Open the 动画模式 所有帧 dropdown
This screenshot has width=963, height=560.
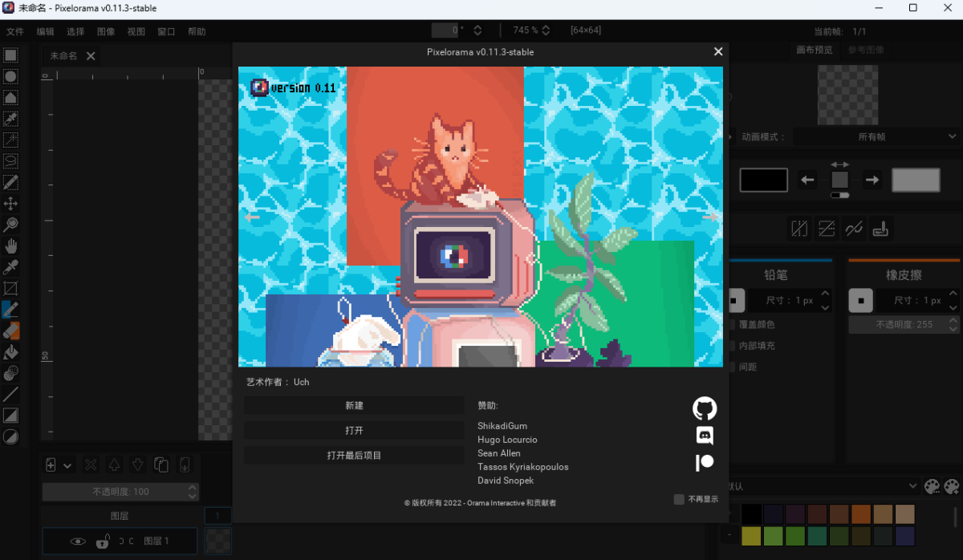point(875,136)
